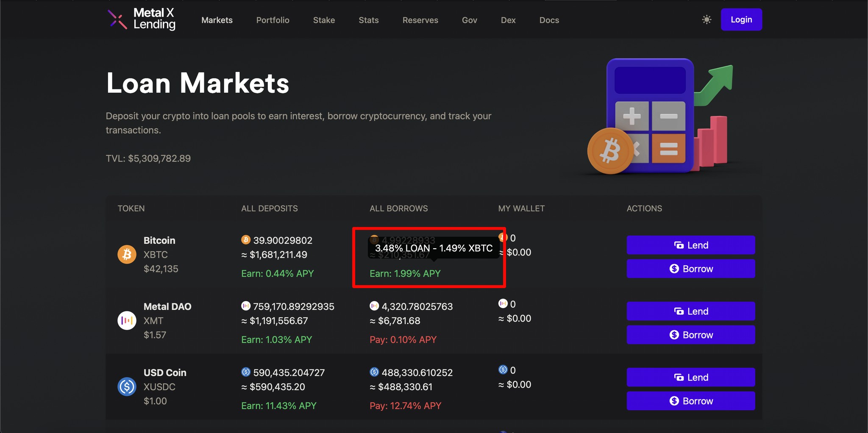
Task: Open the Reserves section
Action: [420, 20]
